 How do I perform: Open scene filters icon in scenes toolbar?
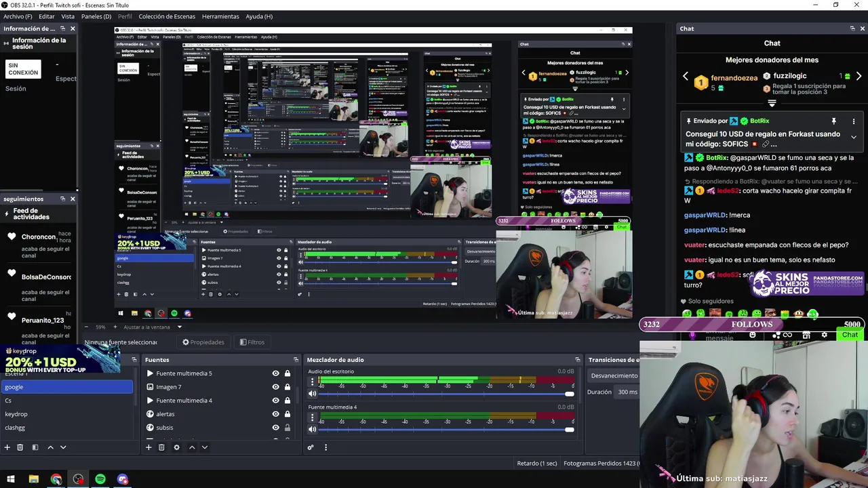point(35,447)
